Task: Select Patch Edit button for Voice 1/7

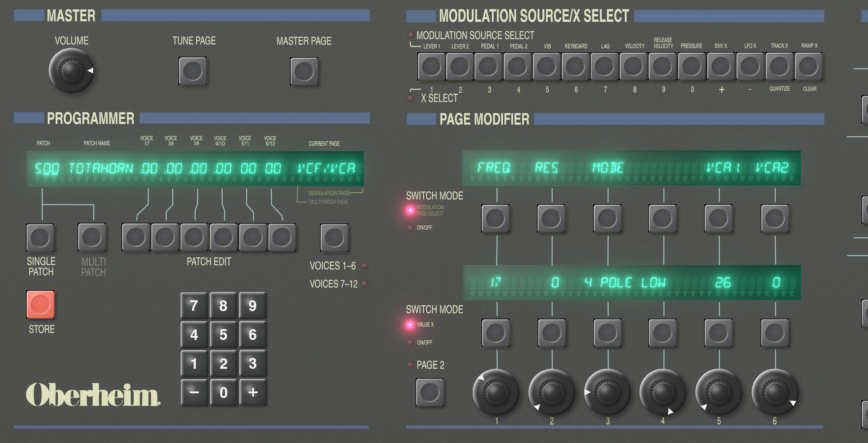Action: (x=136, y=238)
